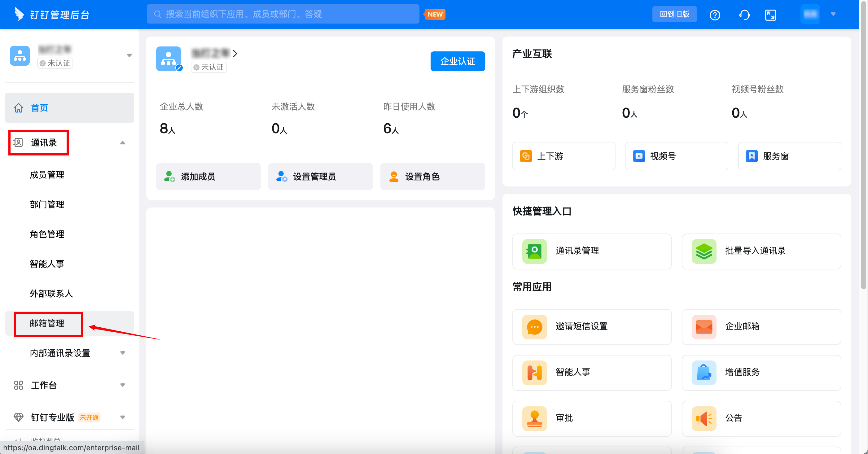Expand 内部通讯录设置 submenu
The width and height of the screenshot is (868, 454).
click(x=123, y=353)
